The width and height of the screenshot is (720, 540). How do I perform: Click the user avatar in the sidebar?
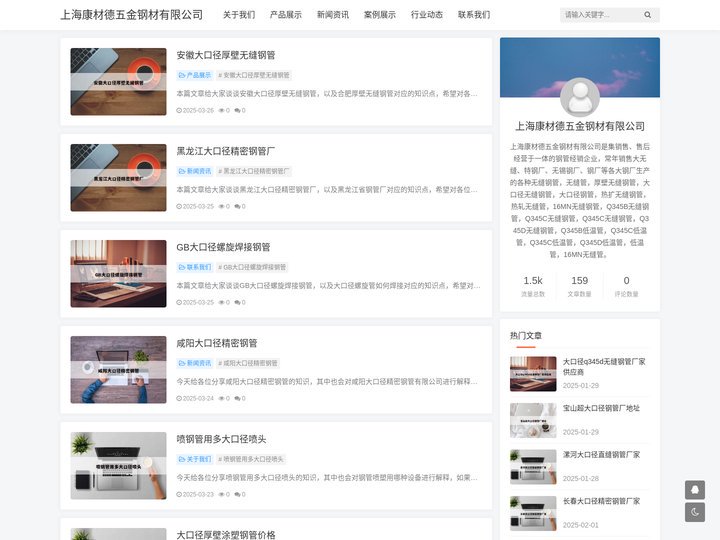point(579,97)
